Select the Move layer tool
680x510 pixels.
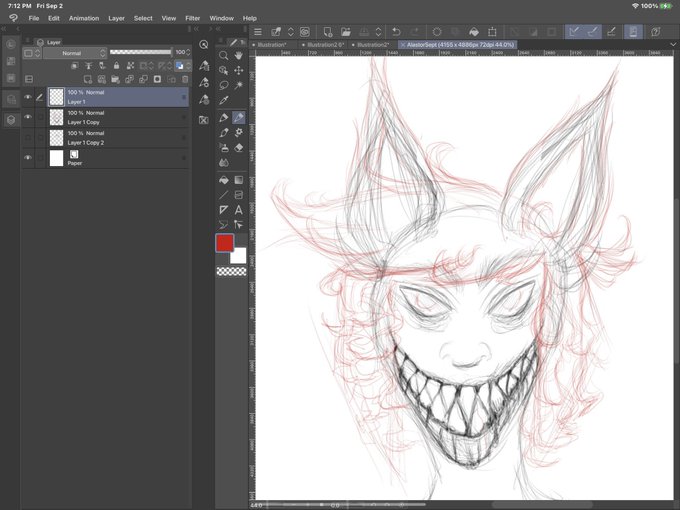(239, 70)
